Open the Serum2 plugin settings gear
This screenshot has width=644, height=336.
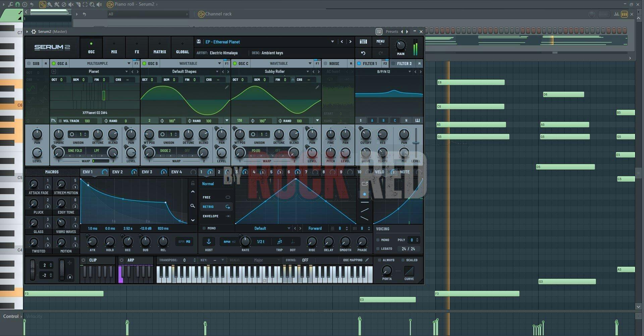[34, 32]
